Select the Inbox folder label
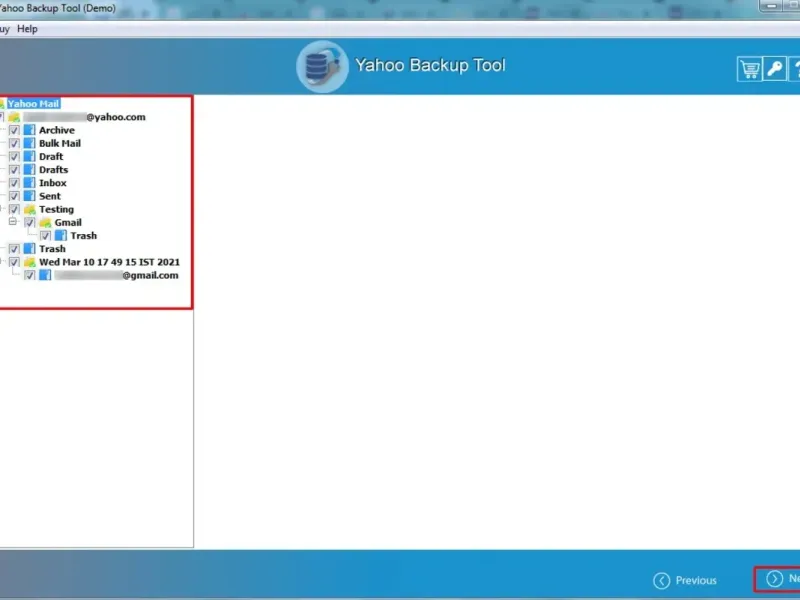 (x=53, y=183)
